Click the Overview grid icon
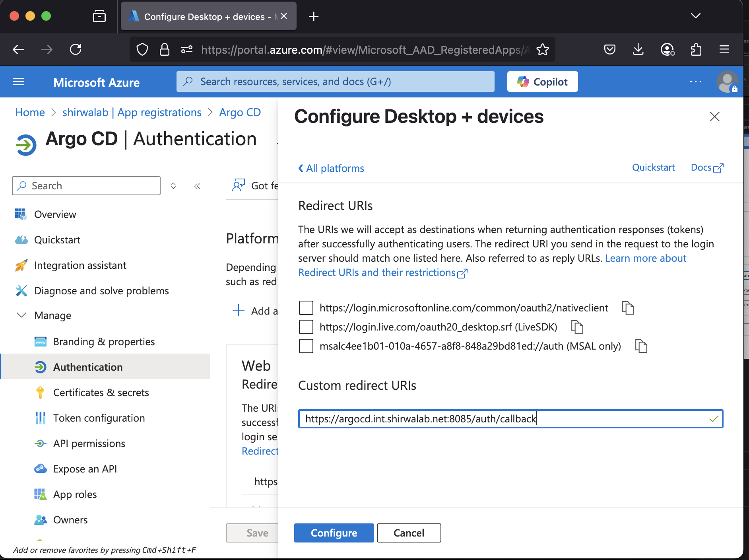The height and width of the screenshot is (560, 749). tap(21, 214)
